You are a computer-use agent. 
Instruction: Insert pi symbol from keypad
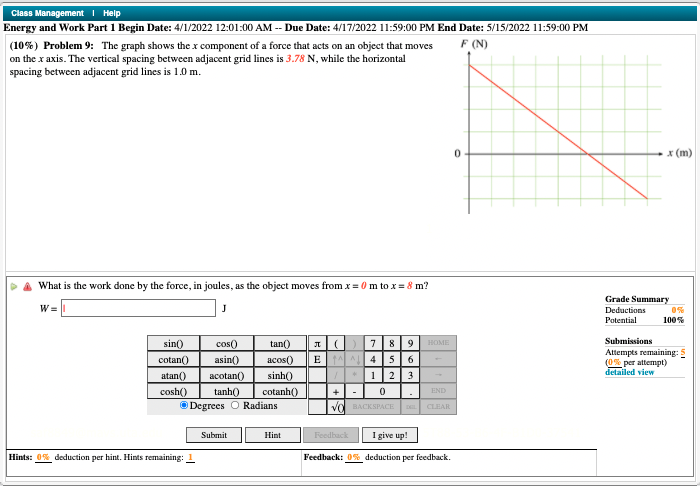tap(317, 343)
